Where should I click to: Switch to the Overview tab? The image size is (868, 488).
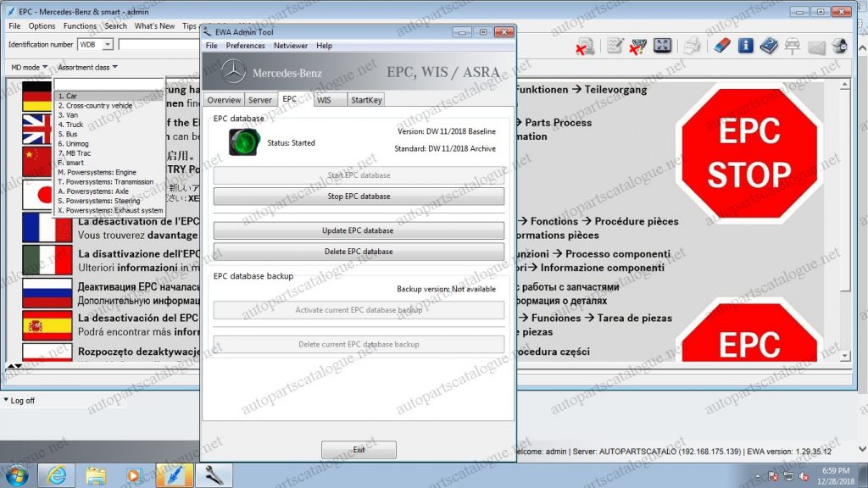click(x=224, y=100)
